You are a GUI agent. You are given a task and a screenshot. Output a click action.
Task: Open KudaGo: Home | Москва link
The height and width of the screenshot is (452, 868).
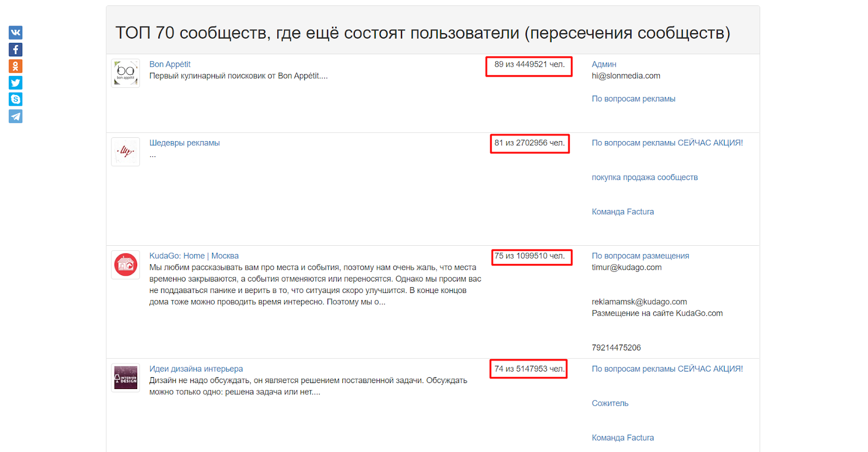[x=194, y=256]
